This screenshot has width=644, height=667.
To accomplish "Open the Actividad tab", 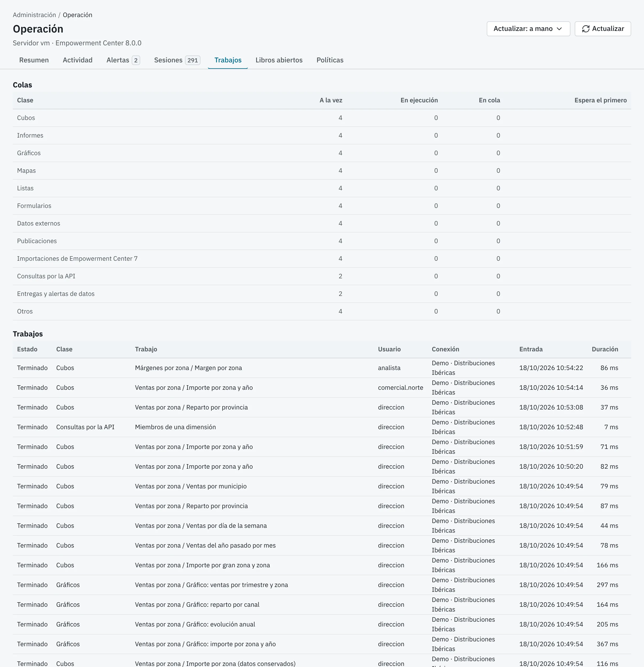I will pyautogui.click(x=78, y=60).
